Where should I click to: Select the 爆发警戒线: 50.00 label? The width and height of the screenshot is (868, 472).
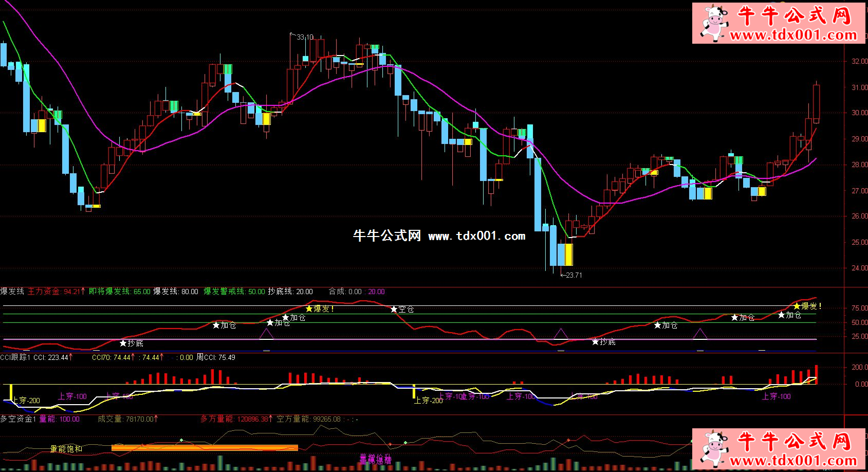(234, 292)
